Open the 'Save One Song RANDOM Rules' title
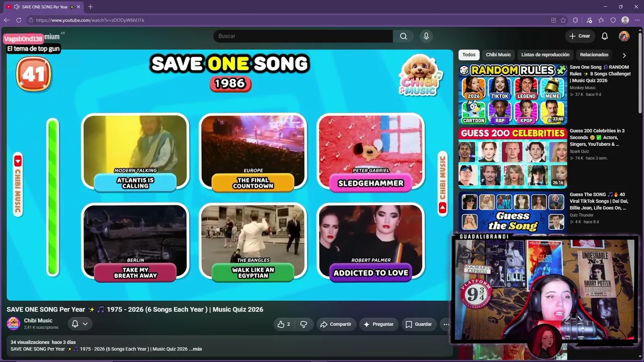 pyautogui.click(x=600, y=73)
